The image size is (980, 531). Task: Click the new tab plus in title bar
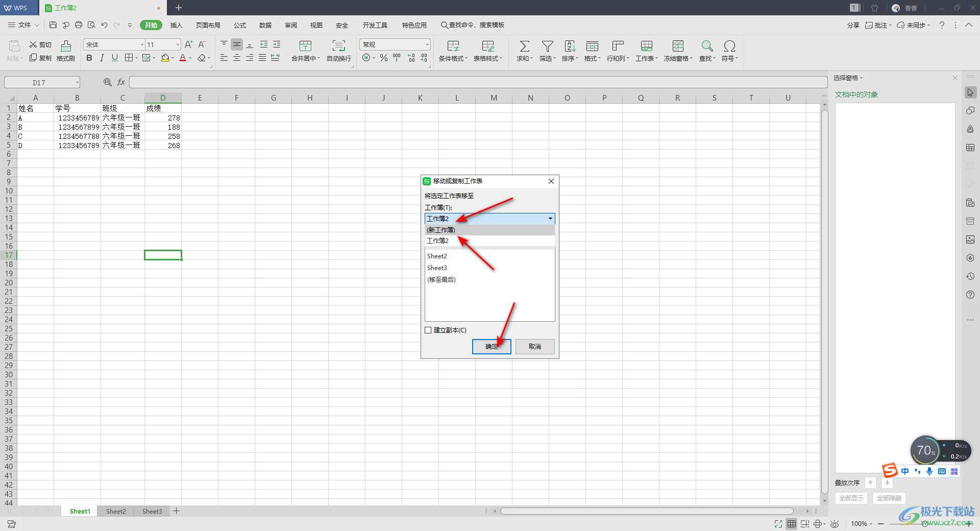coord(179,8)
